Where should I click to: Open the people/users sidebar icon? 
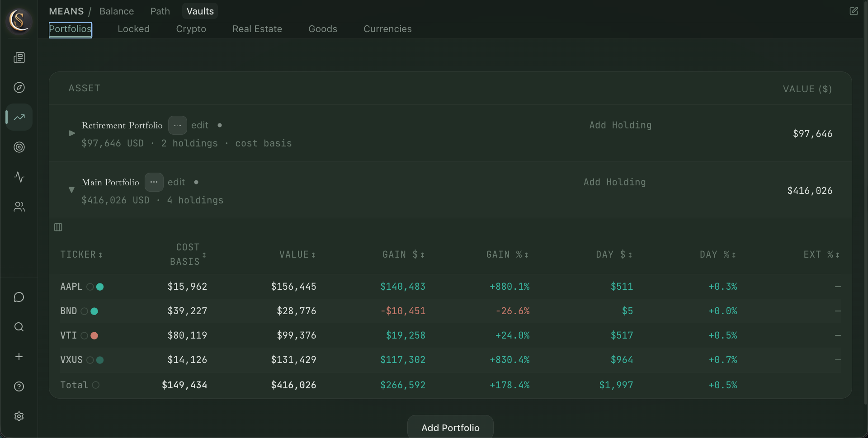(19, 207)
